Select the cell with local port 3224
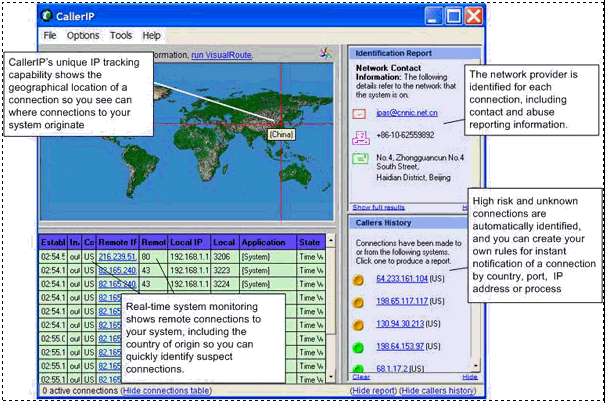 (225, 284)
